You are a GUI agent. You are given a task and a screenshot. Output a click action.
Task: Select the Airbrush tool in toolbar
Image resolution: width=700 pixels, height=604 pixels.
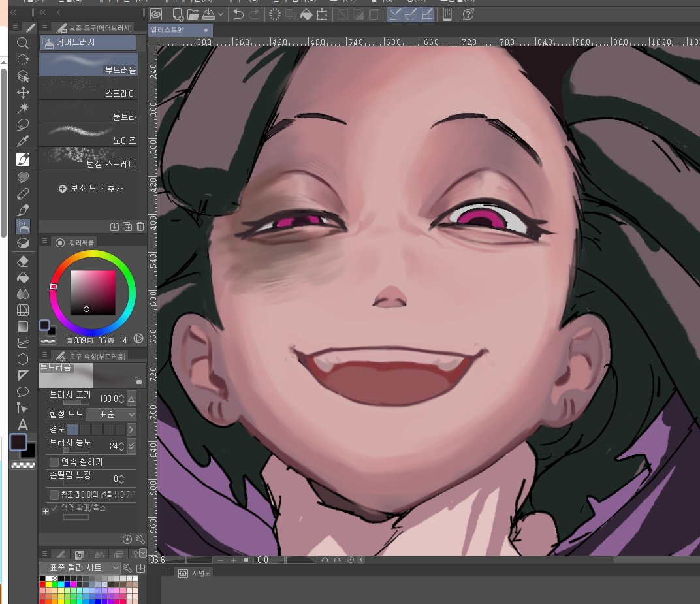(x=23, y=227)
